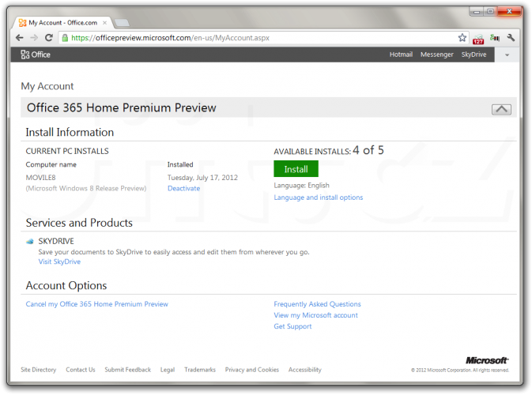Select the MOVILE8 computer name text
The image size is (532, 395).
tap(41, 178)
